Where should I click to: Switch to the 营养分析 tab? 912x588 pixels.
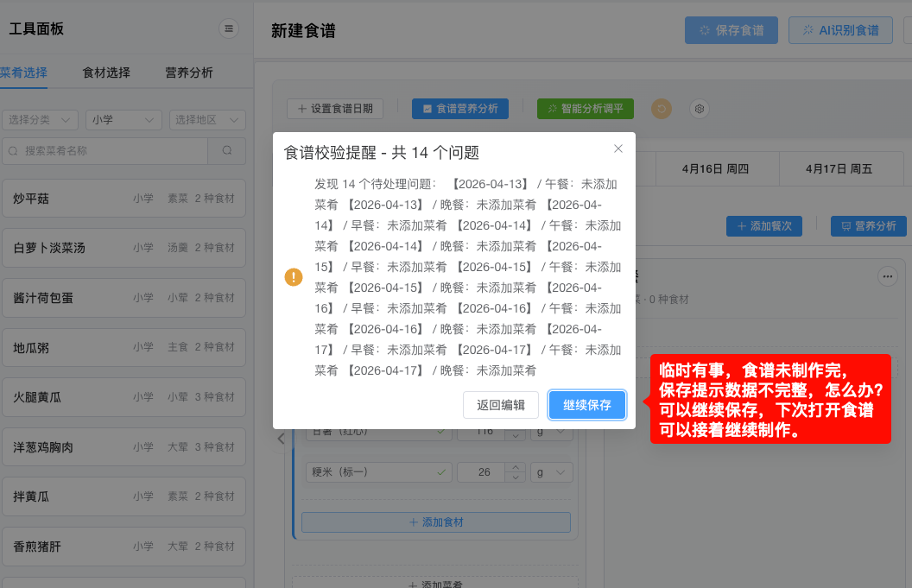click(x=189, y=73)
